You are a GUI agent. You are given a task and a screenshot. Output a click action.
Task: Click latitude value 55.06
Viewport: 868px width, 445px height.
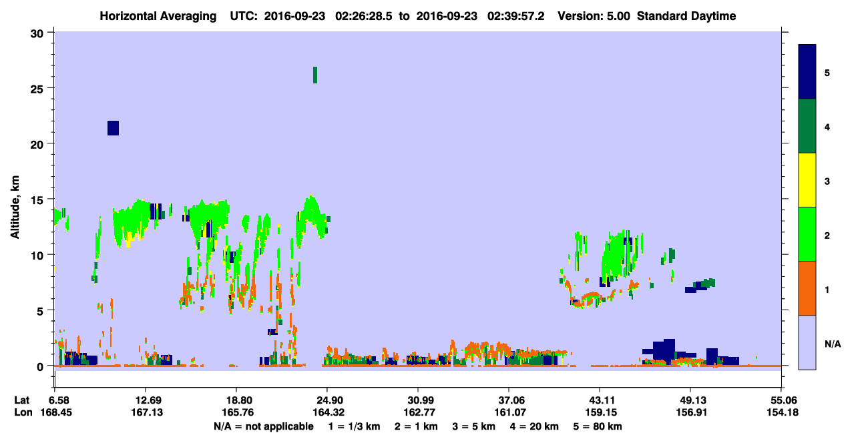pyautogui.click(x=782, y=400)
